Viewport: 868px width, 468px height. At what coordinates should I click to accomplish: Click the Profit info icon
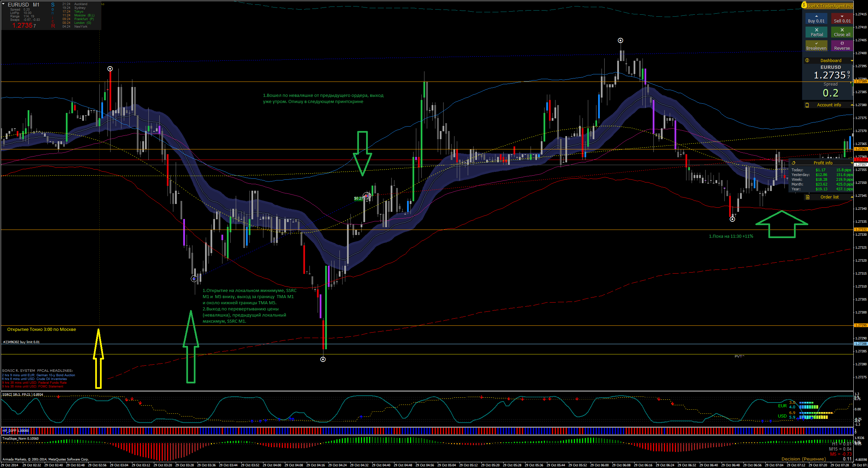pyautogui.click(x=794, y=163)
